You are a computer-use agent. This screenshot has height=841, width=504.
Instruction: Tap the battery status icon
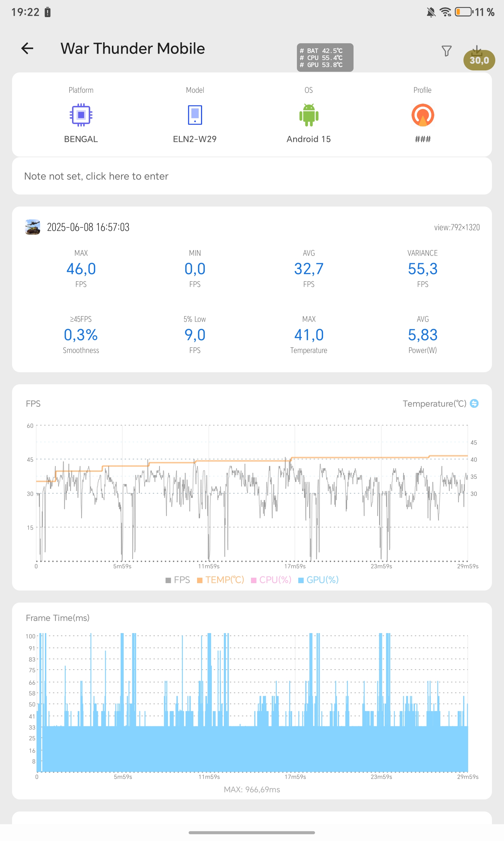pyautogui.click(x=464, y=12)
